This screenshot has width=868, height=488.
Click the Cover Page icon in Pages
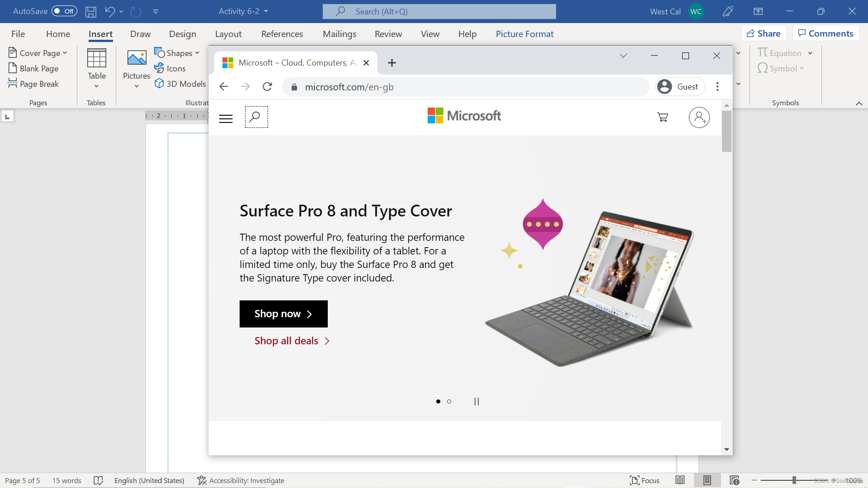(x=38, y=52)
